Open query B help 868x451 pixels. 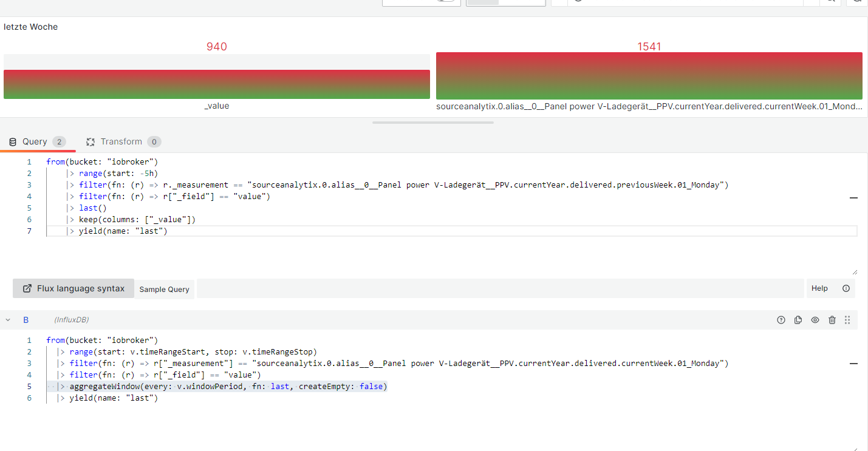(x=781, y=320)
